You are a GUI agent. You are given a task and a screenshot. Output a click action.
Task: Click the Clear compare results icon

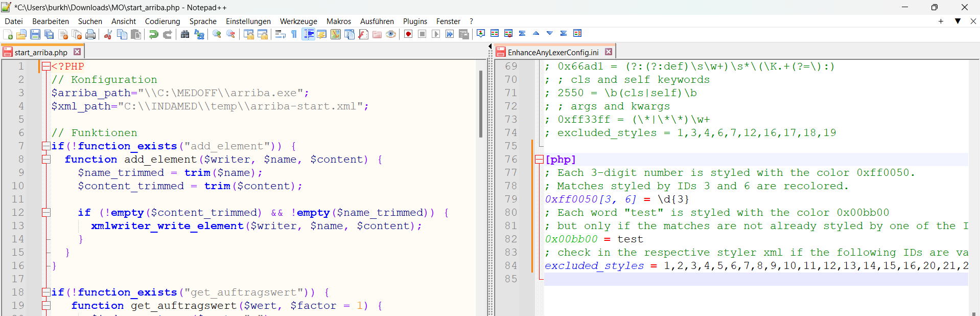pyautogui.click(x=508, y=33)
